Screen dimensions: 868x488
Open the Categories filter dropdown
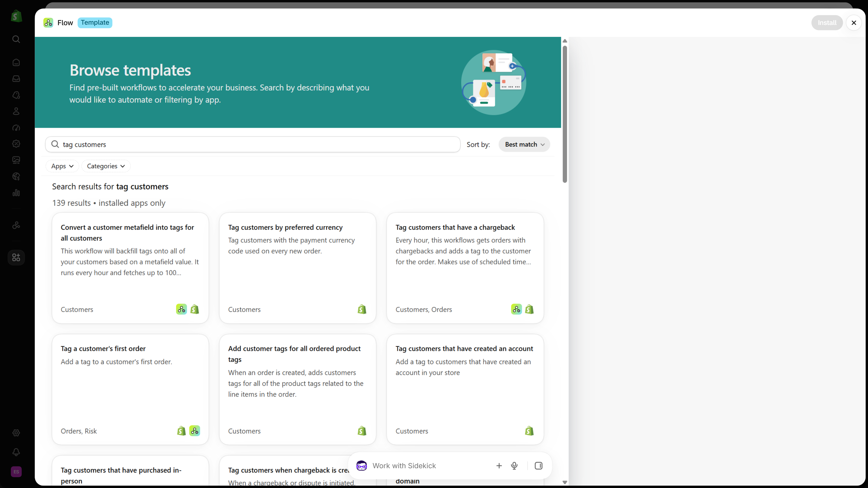click(x=106, y=166)
